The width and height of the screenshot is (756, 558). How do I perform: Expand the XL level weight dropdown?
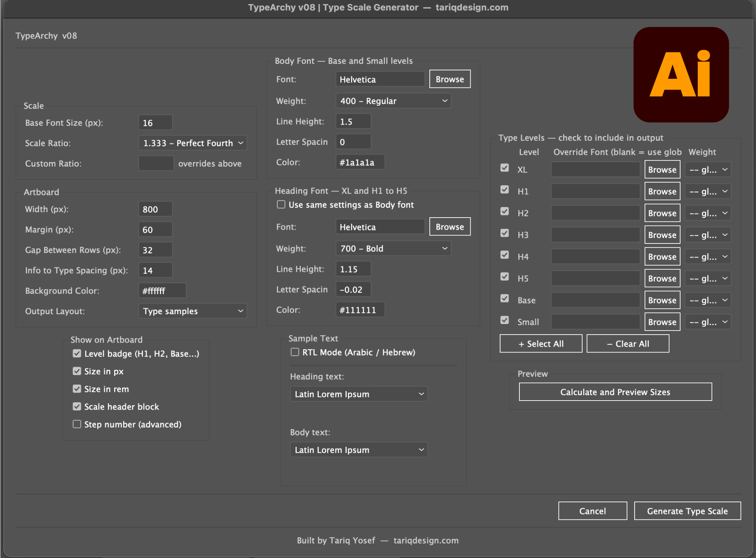pos(708,169)
